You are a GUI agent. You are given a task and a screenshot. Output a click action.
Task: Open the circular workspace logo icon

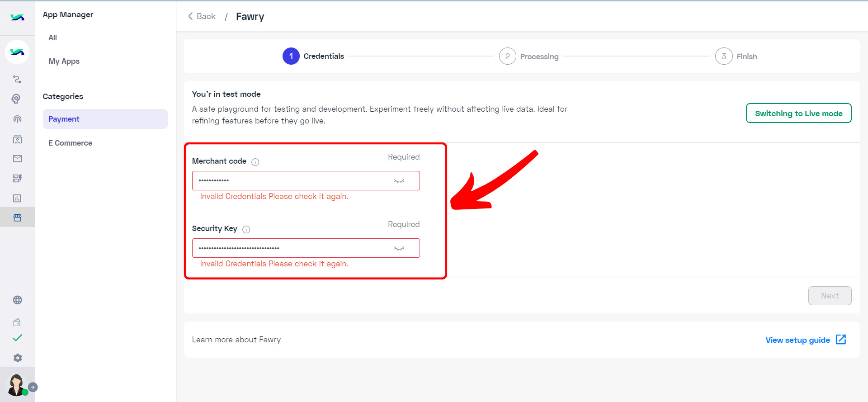pos(17,52)
